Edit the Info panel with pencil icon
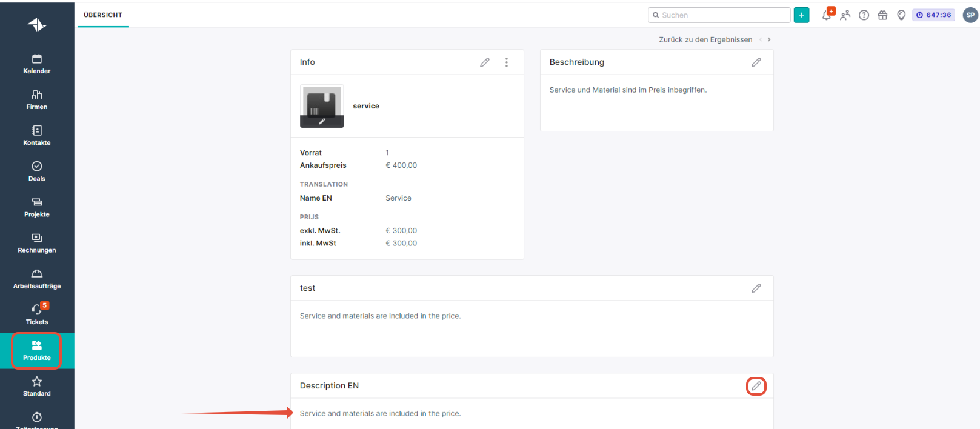980x429 pixels. pos(485,62)
